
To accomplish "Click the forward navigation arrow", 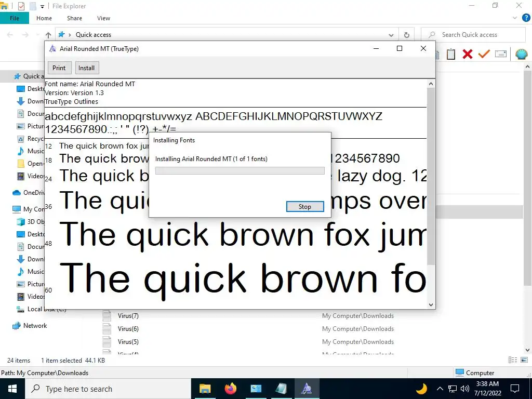I will coord(25,35).
